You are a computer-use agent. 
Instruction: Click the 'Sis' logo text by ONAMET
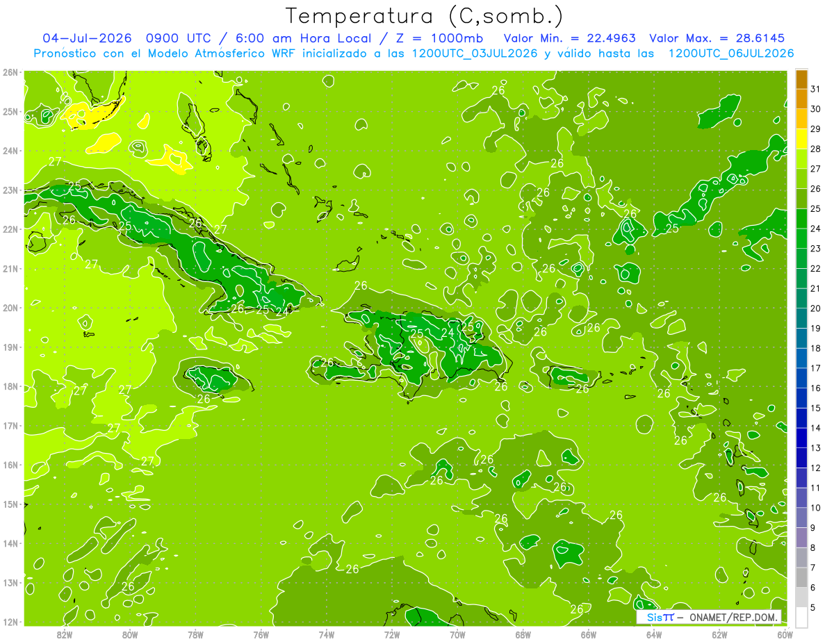point(655,617)
